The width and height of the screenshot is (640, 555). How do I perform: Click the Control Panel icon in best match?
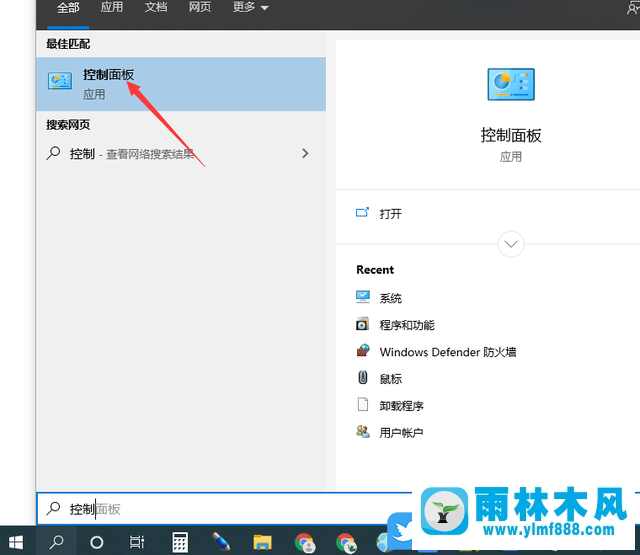coord(60,81)
